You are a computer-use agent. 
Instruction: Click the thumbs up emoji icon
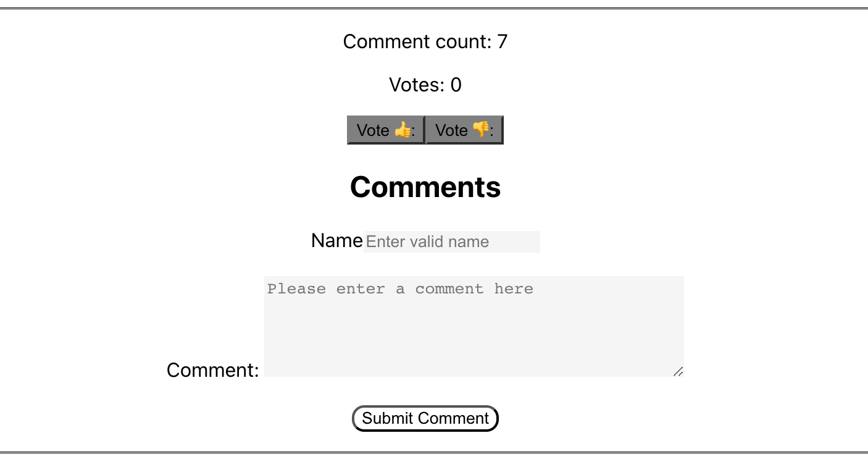pyautogui.click(x=403, y=130)
